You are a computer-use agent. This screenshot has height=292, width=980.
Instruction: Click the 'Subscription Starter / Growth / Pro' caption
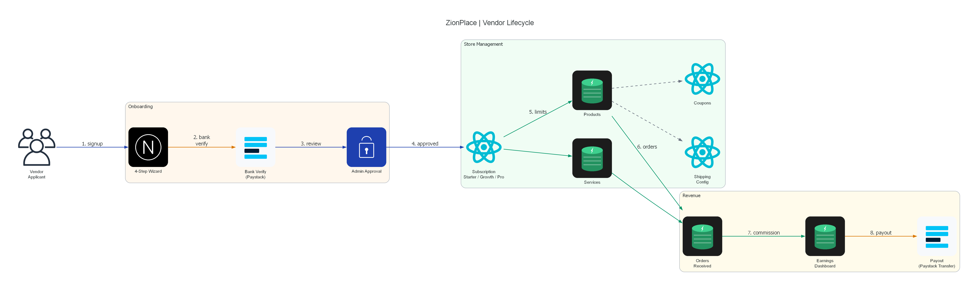click(484, 174)
